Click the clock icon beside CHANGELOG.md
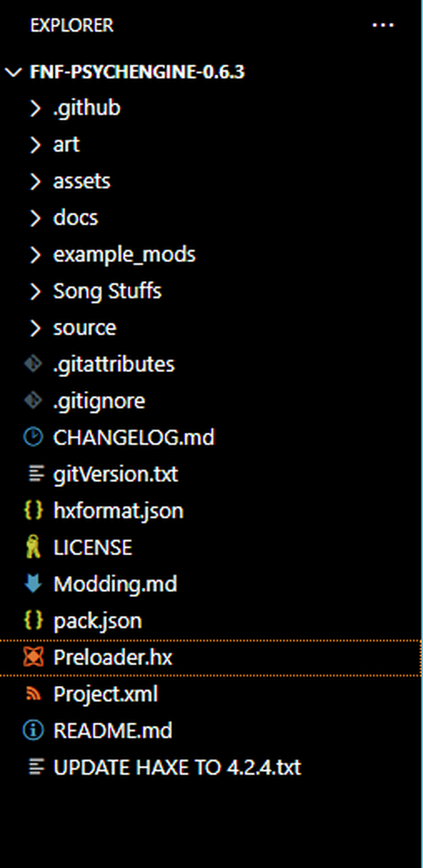 point(34,437)
